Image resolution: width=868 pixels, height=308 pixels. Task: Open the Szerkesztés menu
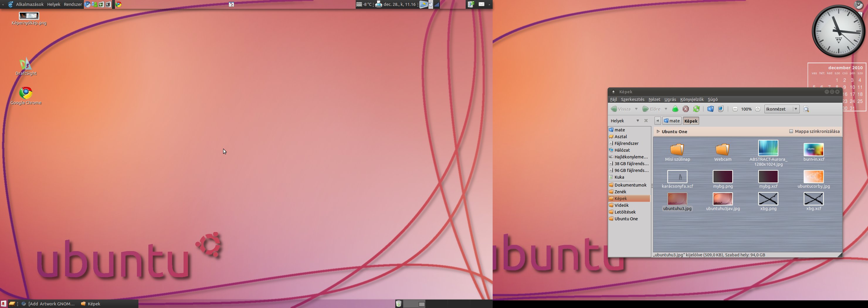click(x=633, y=99)
